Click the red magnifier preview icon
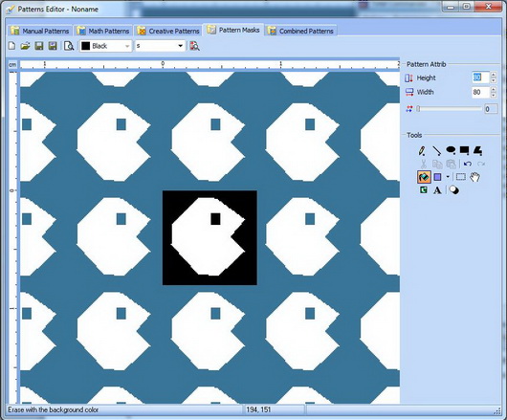Viewport: 507px width, 420px height. tap(194, 46)
